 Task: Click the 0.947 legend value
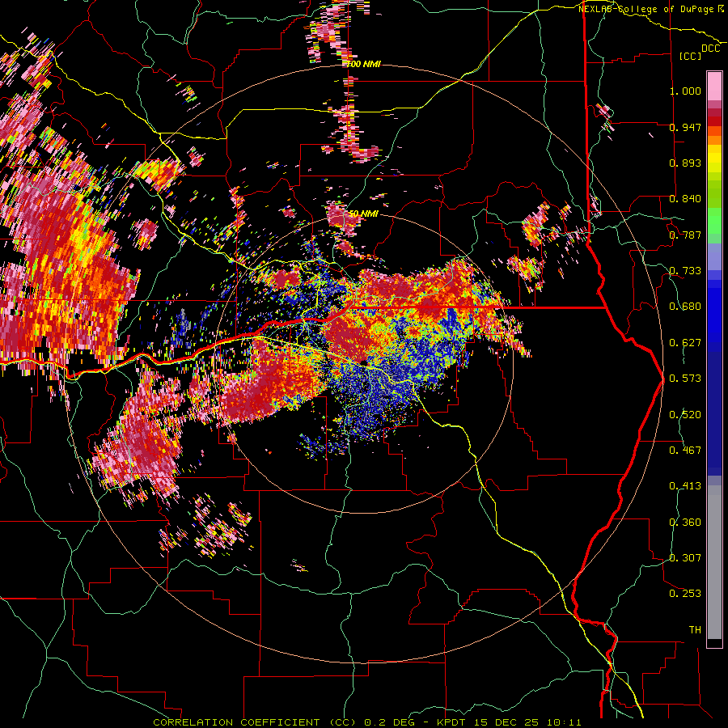[685, 127]
